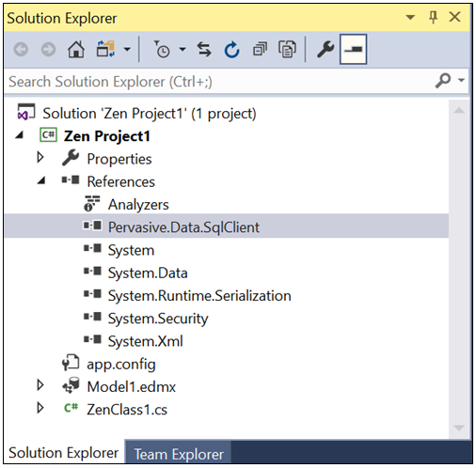This screenshot has width=476, height=468.
Task: Click the Pending Changes Filter clock icon
Action: [x=162, y=50]
